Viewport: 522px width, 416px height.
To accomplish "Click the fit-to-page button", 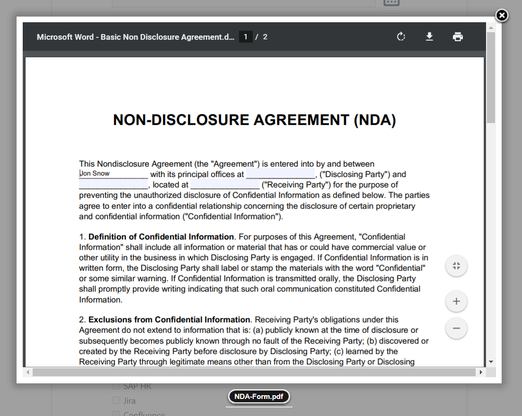I will (x=456, y=266).
